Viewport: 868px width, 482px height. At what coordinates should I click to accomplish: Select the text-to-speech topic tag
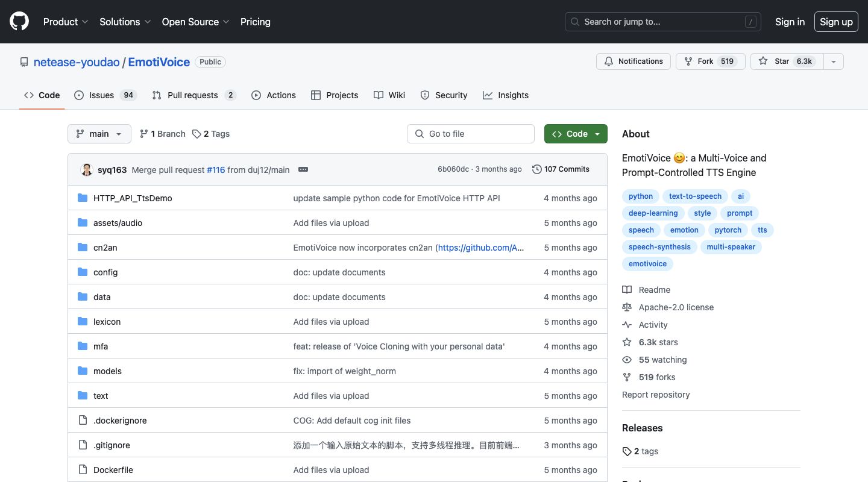tap(695, 196)
